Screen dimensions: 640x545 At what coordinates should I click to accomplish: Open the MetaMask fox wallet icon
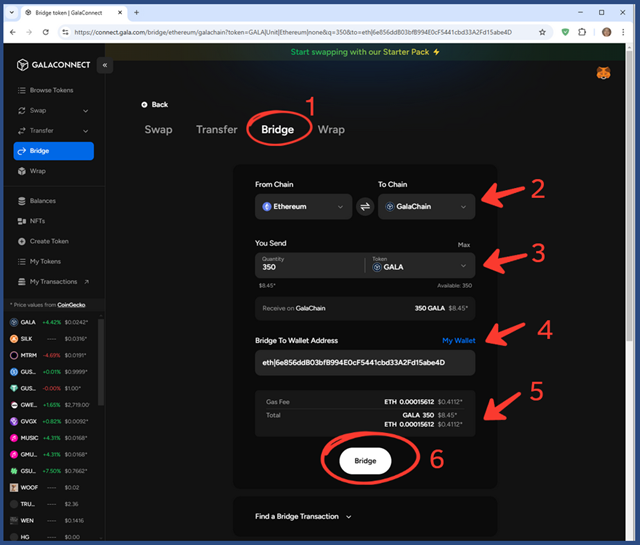click(603, 73)
